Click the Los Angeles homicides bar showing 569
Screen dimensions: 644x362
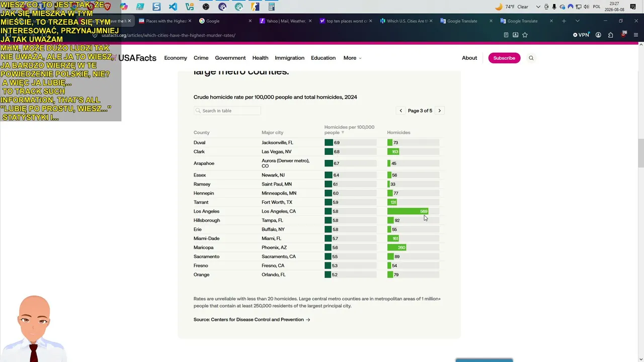(x=408, y=211)
